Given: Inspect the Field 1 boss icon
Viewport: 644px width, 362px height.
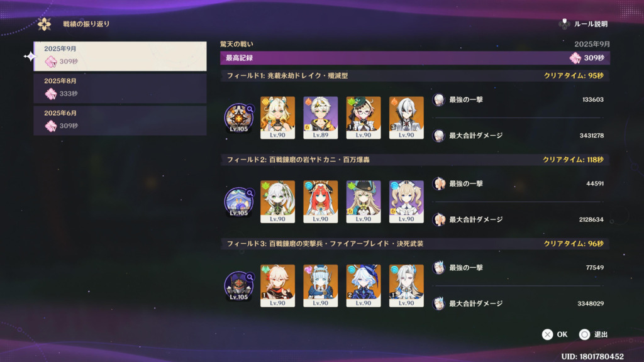Looking at the screenshot, I should (238, 118).
